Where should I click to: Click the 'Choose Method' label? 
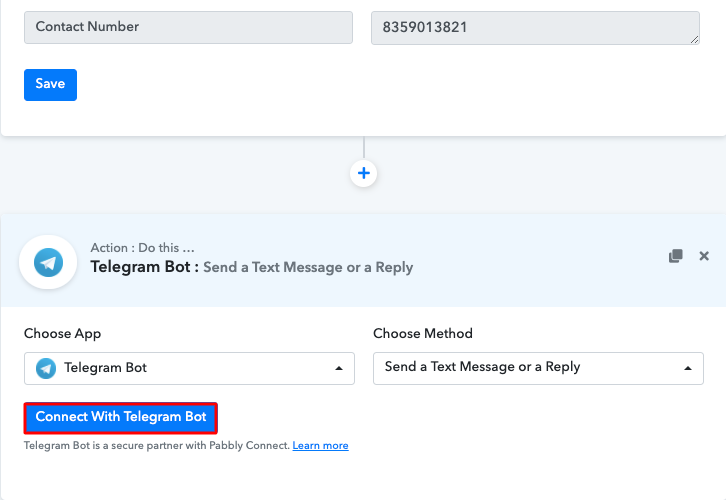click(x=423, y=333)
